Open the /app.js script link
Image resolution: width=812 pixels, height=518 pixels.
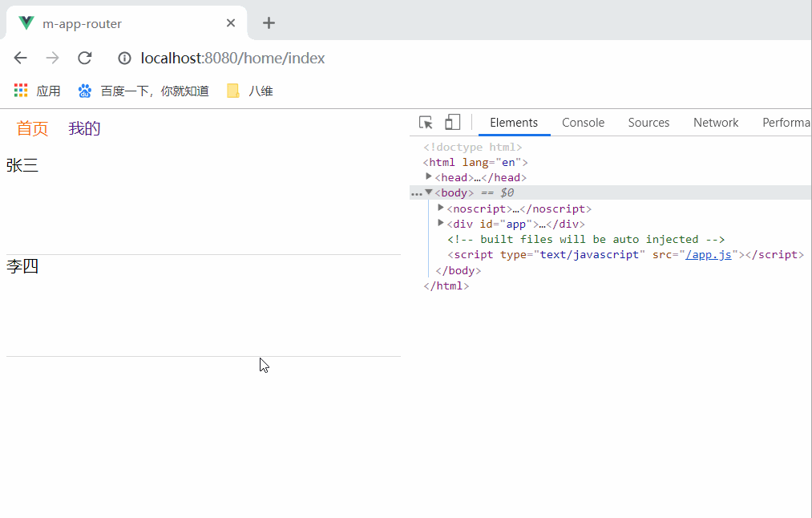pyautogui.click(x=709, y=254)
